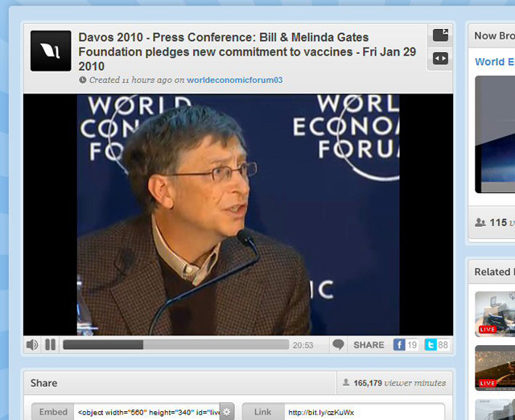Open embed settings gear icon

tap(227, 412)
